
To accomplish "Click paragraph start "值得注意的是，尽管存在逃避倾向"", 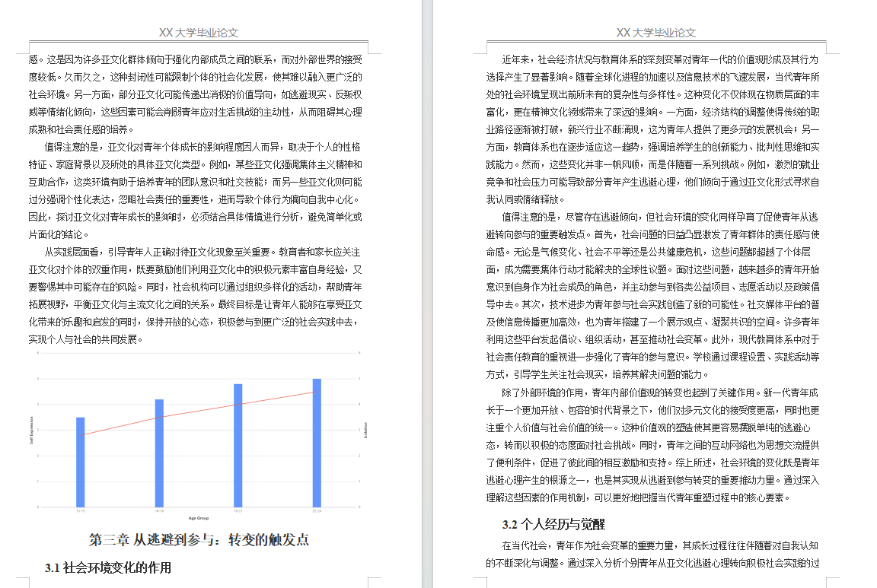I will (660, 217).
